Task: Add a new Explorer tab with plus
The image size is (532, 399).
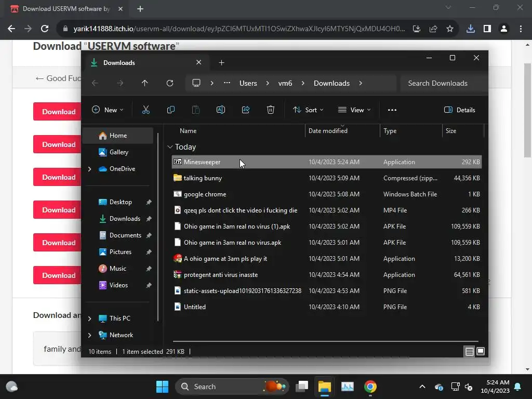Action: [221, 63]
